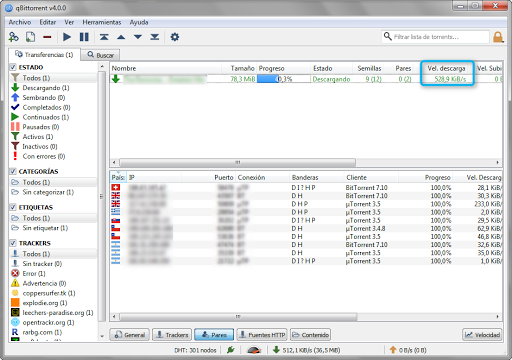Image resolution: width=512 pixels, height=360 pixels.
Task: Click the add torrent link toolbar icon
Action: [13, 37]
